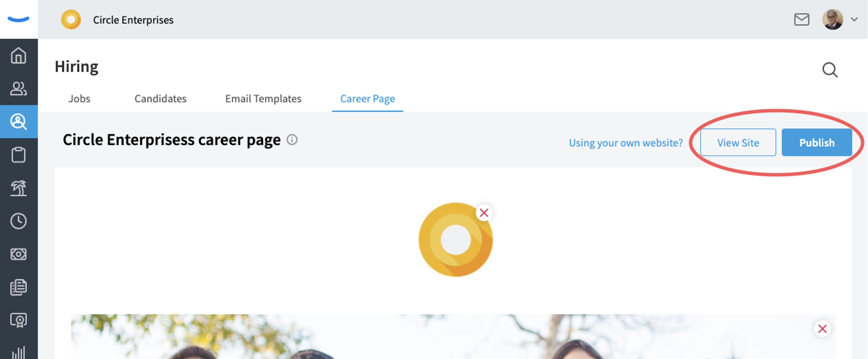
Task: Open the documents icon in sidebar
Action: click(x=19, y=287)
